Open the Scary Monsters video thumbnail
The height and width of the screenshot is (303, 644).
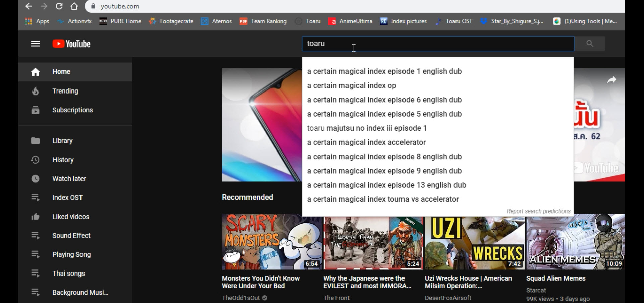pyautogui.click(x=272, y=242)
